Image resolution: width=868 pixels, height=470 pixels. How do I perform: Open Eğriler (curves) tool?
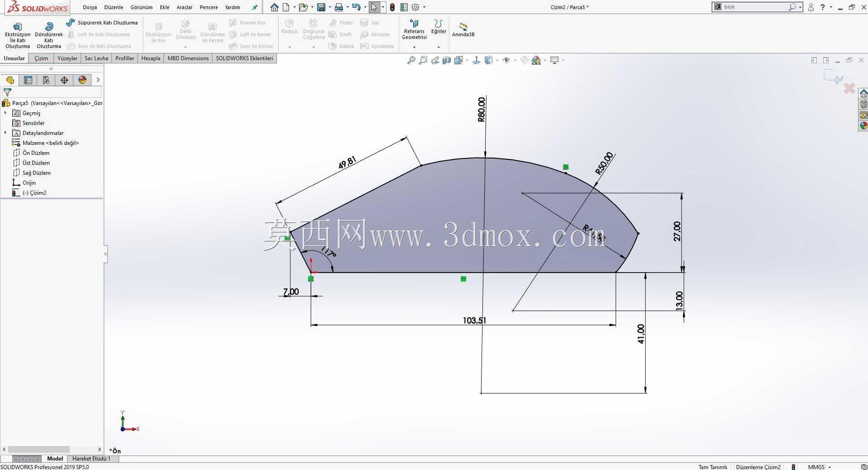(x=438, y=27)
